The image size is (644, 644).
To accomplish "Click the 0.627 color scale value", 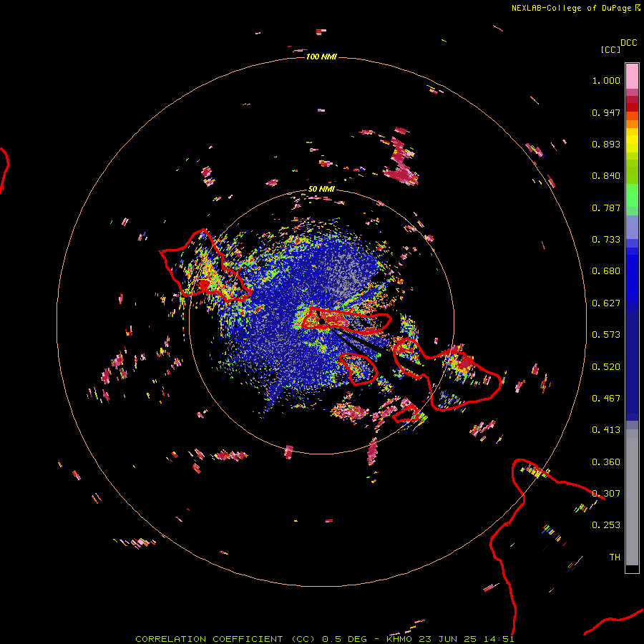I will tap(606, 303).
